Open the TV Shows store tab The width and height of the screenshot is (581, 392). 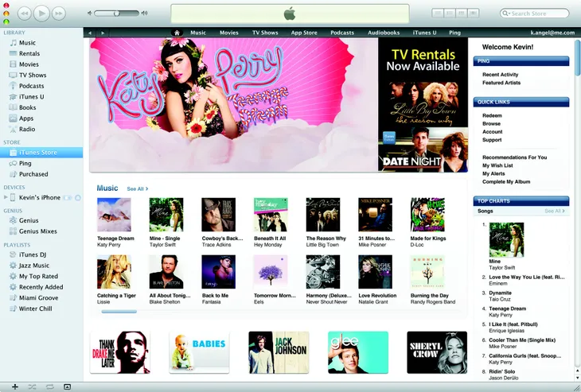(265, 33)
